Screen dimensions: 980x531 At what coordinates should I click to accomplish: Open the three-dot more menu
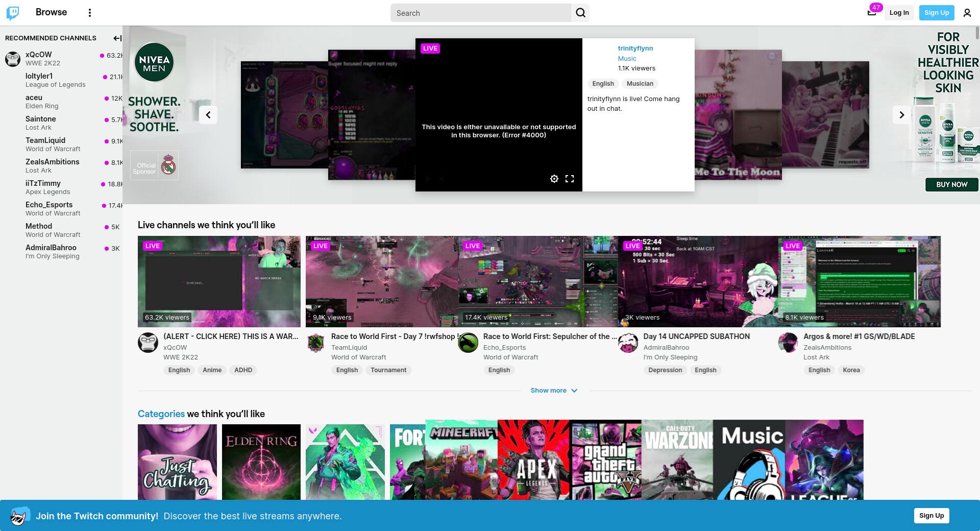(90, 13)
